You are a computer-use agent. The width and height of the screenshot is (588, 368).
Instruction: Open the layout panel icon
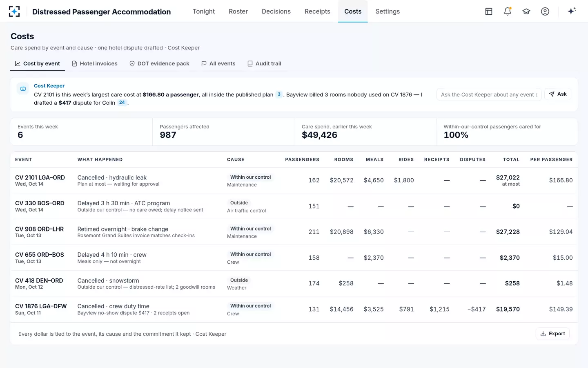coord(489,11)
